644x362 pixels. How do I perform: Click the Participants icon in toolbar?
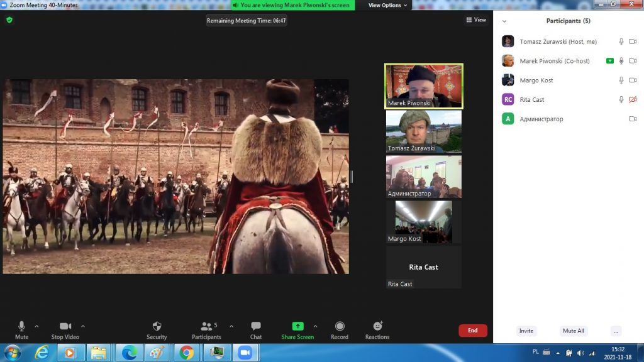[x=206, y=326]
